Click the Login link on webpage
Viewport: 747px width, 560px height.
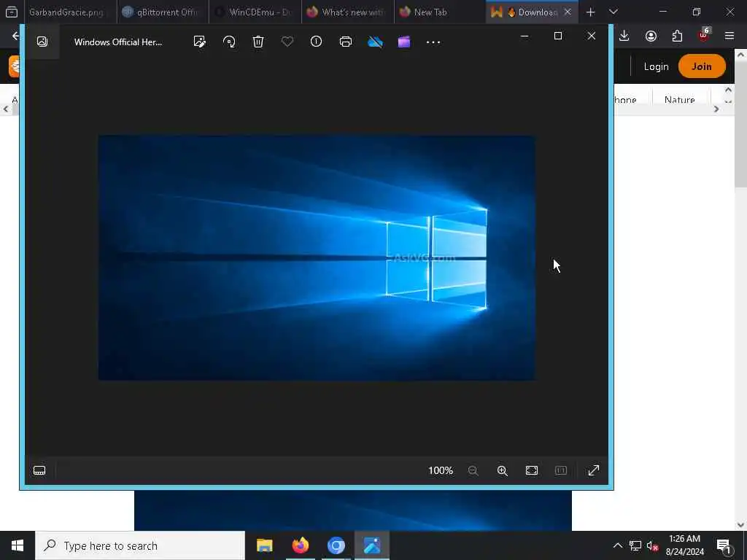click(x=656, y=66)
